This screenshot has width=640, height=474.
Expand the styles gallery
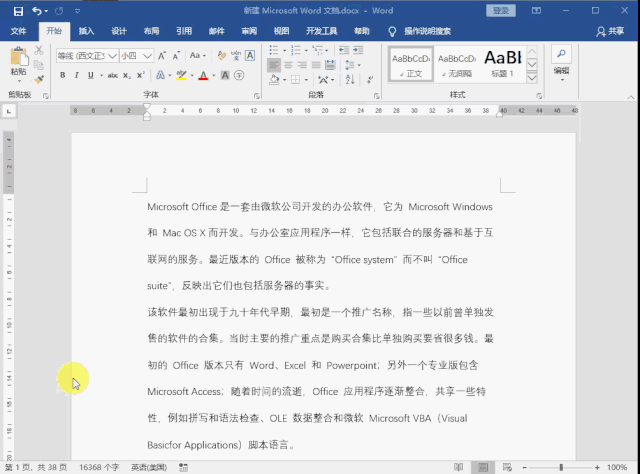(x=532, y=78)
